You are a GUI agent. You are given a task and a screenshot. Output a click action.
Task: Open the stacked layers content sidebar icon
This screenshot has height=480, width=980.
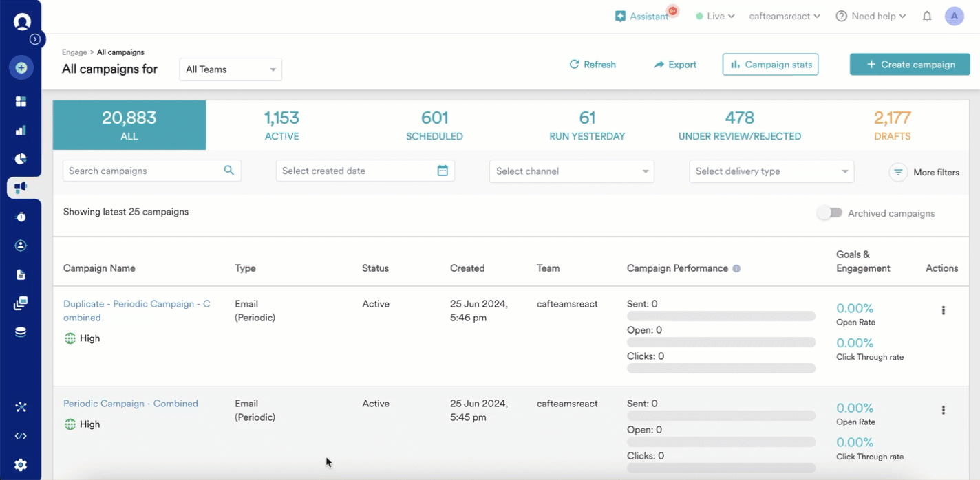click(21, 303)
